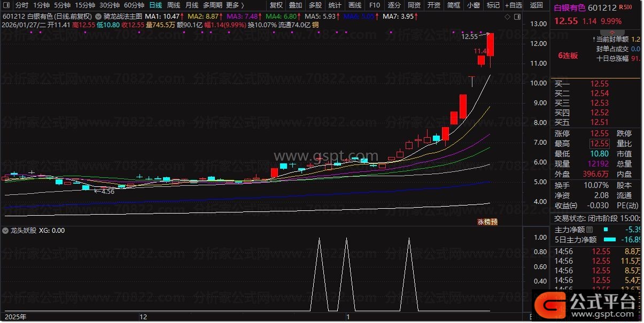Toggle the 简框 simple frame mode
The height and width of the screenshot is (323, 644).
453,5
